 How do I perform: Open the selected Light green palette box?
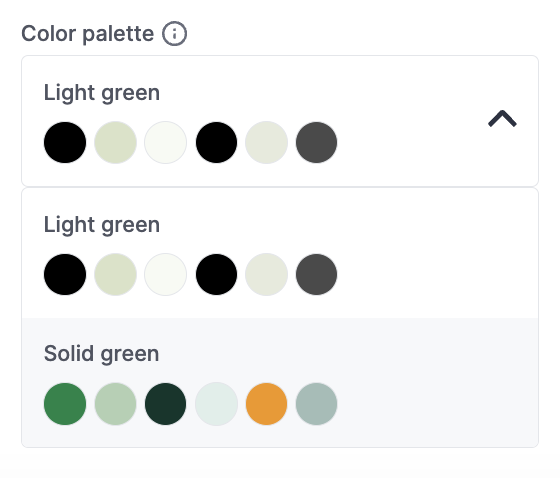pyautogui.click(x=280, y=121)
